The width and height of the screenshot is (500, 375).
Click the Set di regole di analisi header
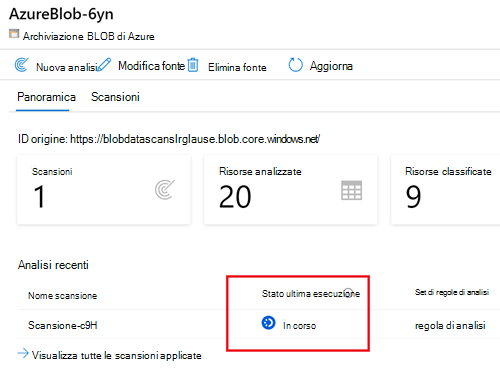tap(452, 292)
